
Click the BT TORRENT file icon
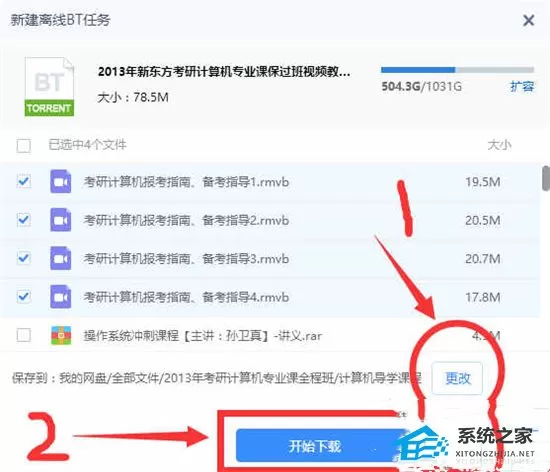pos(49,87)
